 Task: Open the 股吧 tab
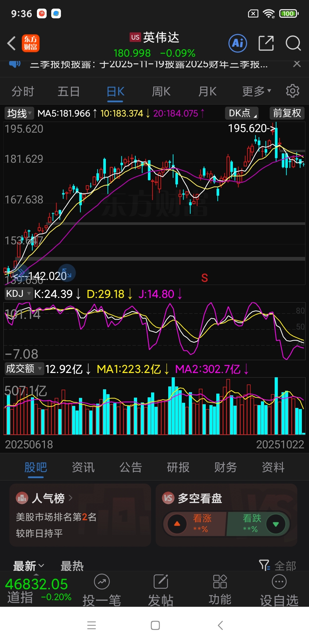(35, 467)
